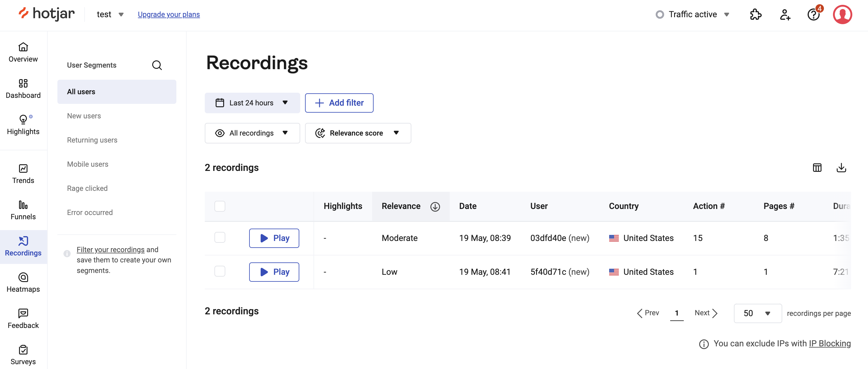The image size is (868, 369).
Task: Toggle the select-all recordings checkbox
Action: coord(220,206)
